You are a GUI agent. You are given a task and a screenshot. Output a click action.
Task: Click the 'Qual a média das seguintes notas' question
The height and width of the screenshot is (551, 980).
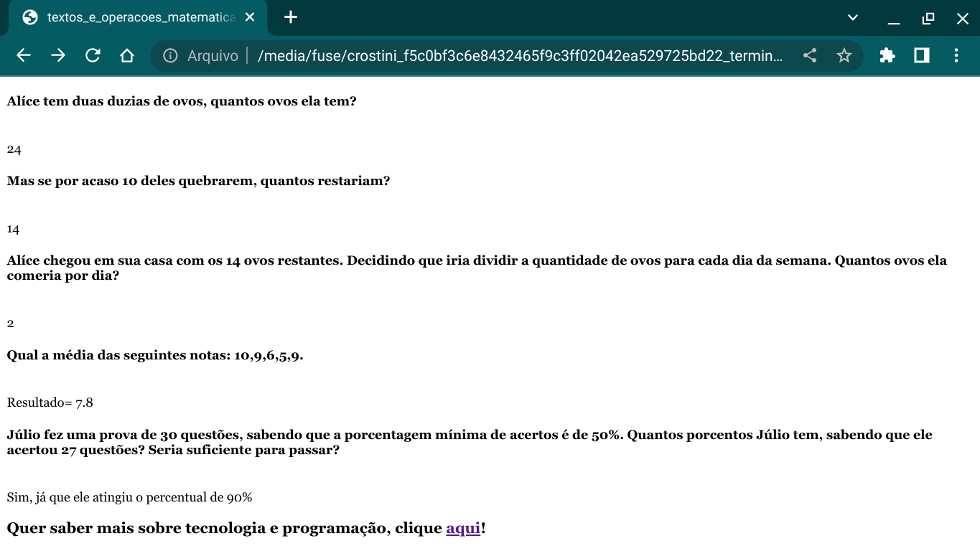pyautogui.click(x=155, y=355)
